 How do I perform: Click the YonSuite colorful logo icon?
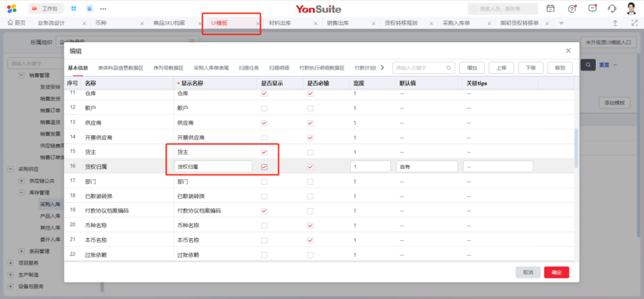click(x=12, y=9)
